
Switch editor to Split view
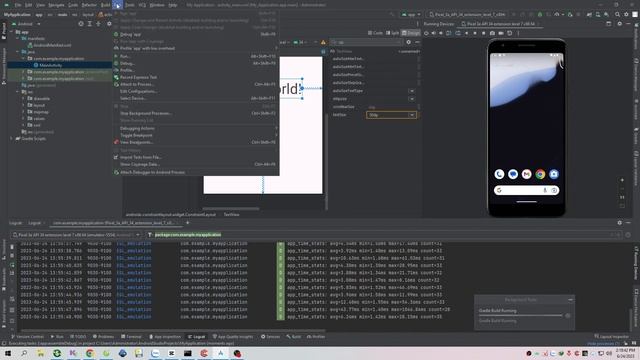pos(392,33)
